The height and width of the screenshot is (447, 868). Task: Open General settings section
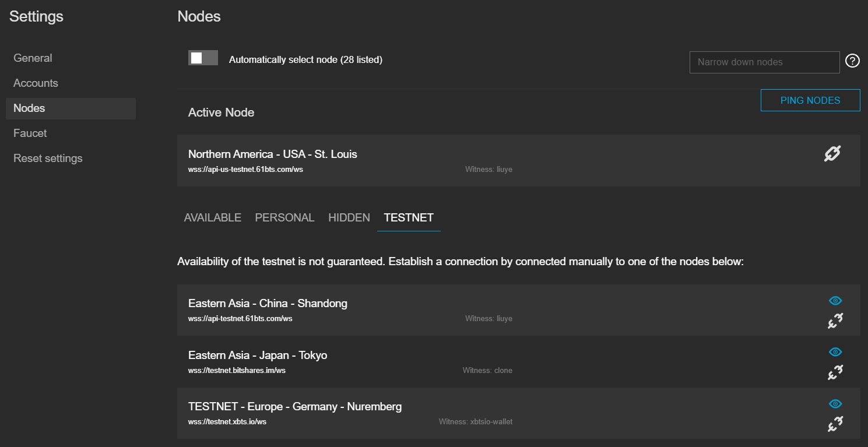tap(33, 58)
